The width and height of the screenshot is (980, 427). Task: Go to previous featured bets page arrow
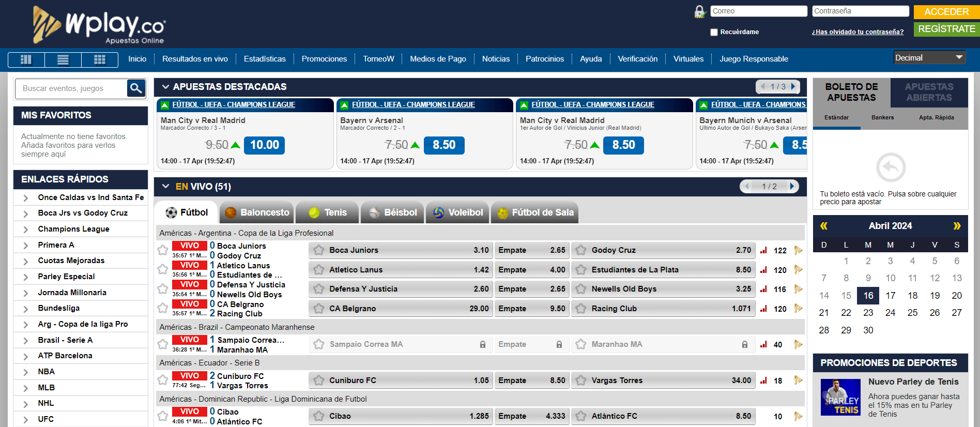point(762,86)
